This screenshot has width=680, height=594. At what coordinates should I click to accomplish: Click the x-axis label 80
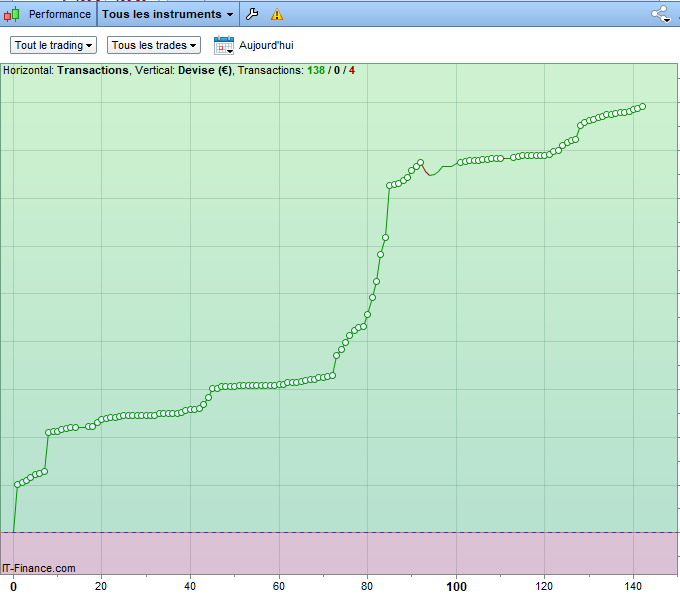point(367,587)
